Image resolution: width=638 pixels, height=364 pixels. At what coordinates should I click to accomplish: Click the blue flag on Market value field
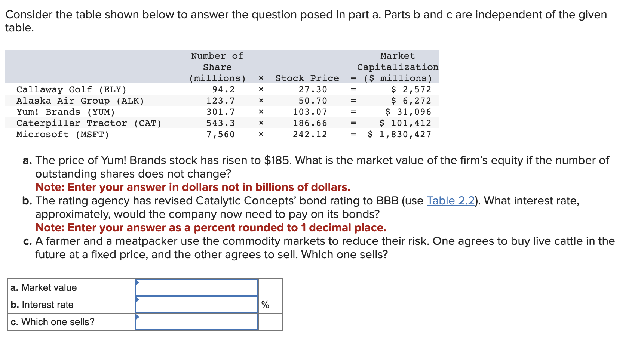coord(138,283)
